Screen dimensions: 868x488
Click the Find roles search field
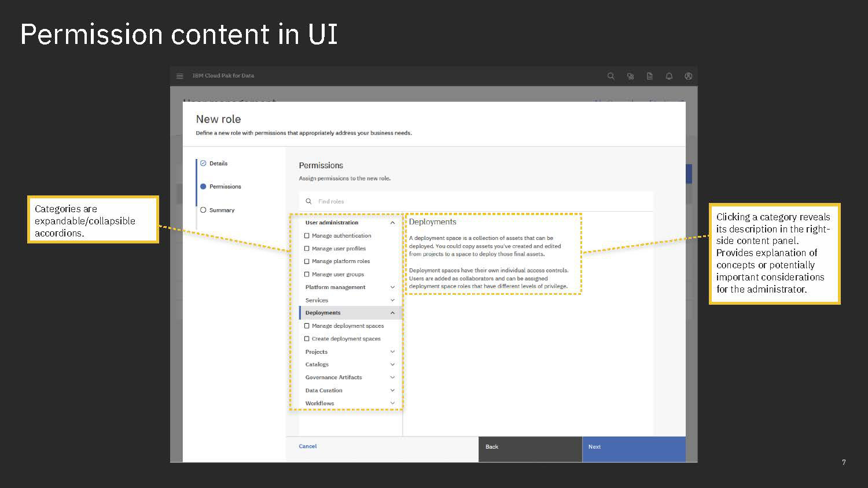click(476, 201)
